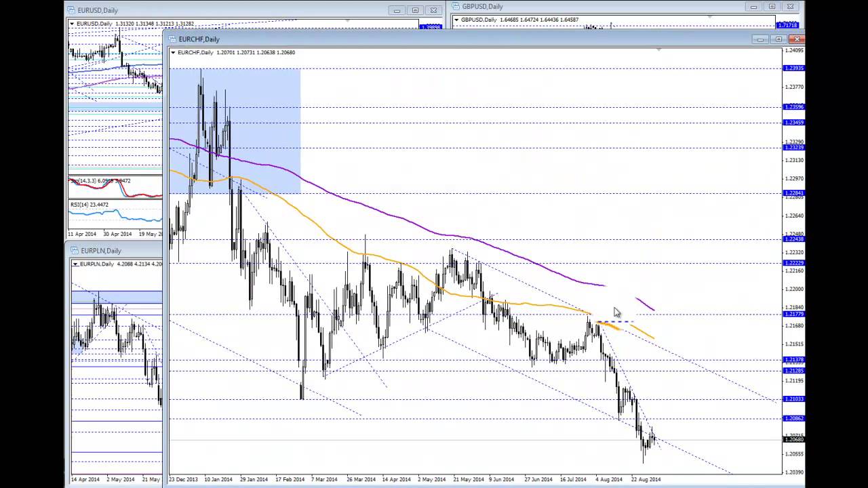
Task: Close the EURCHF,Daily chart window
Action: 797,39
